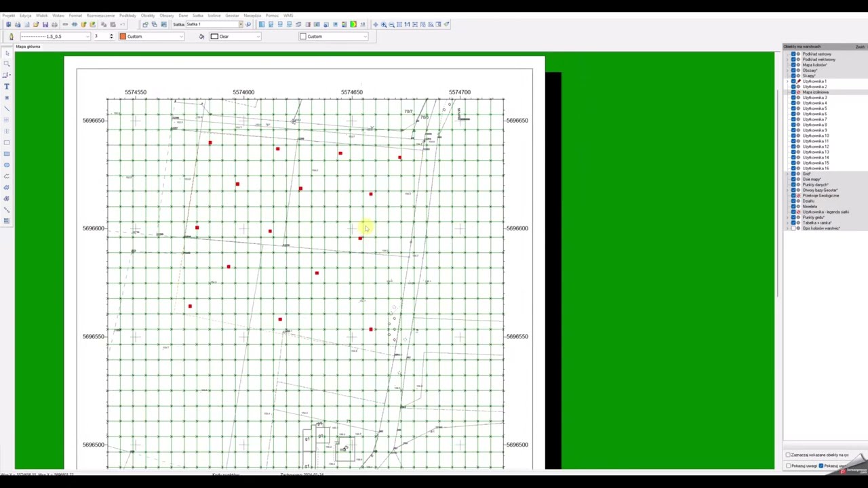This screenshot has width=868, height=488.
Task: Select the filled polygon drawing tool
Action: coord(7,187)
